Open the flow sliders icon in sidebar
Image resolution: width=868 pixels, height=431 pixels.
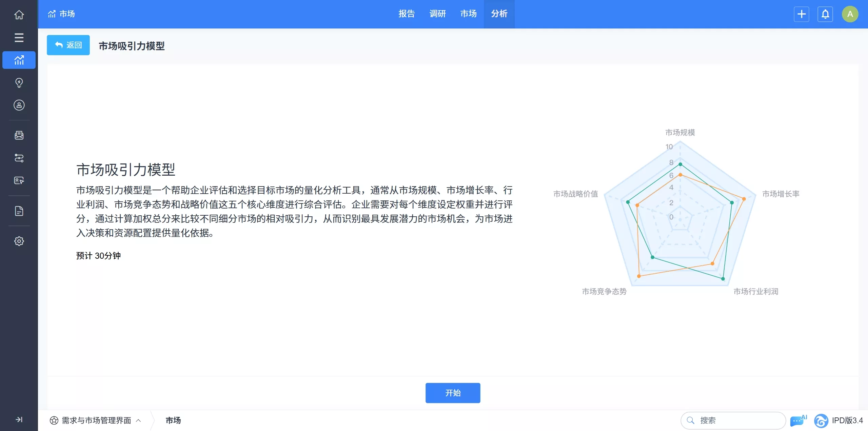coord(19,158)
